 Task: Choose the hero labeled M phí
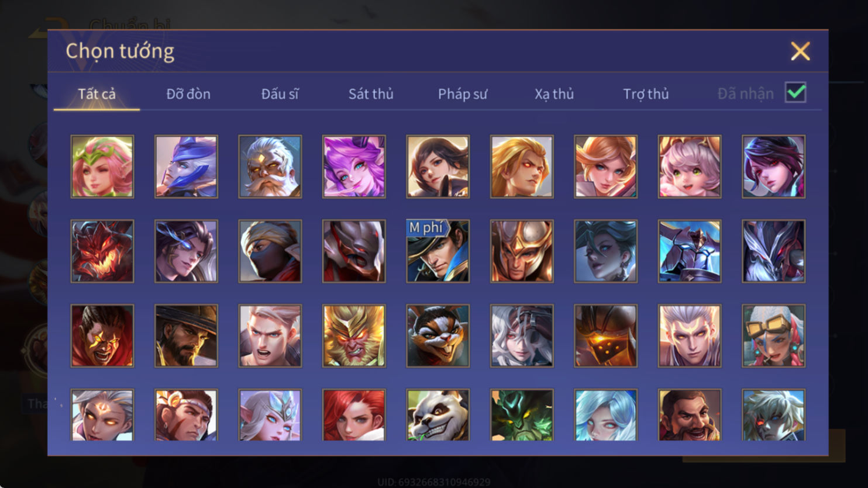[438, 251]
